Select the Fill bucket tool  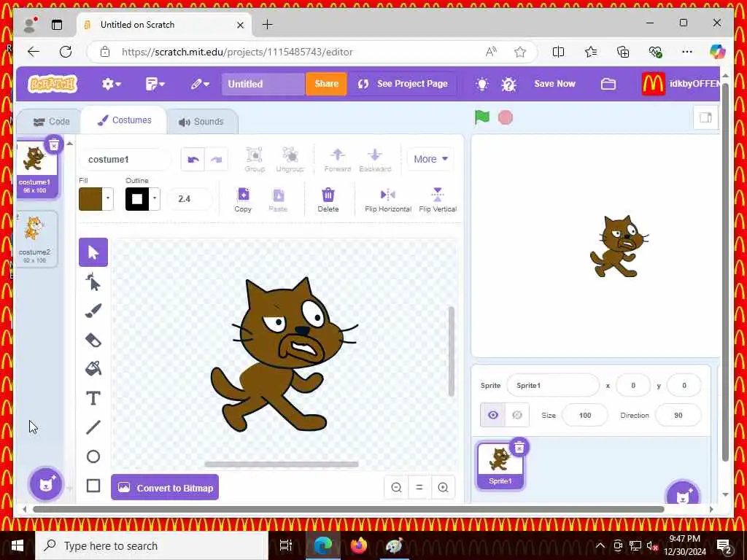tap(93, 368)
